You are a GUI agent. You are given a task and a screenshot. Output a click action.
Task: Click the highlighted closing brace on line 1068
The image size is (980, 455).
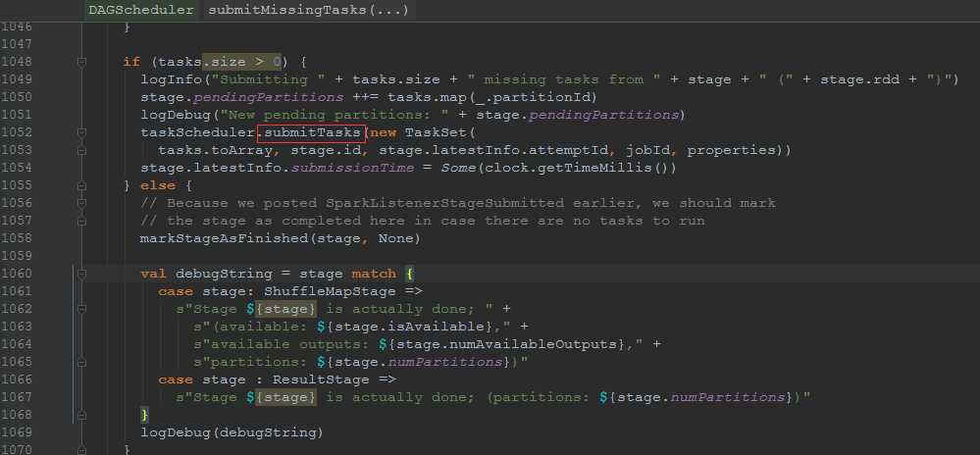pos(145,415)
